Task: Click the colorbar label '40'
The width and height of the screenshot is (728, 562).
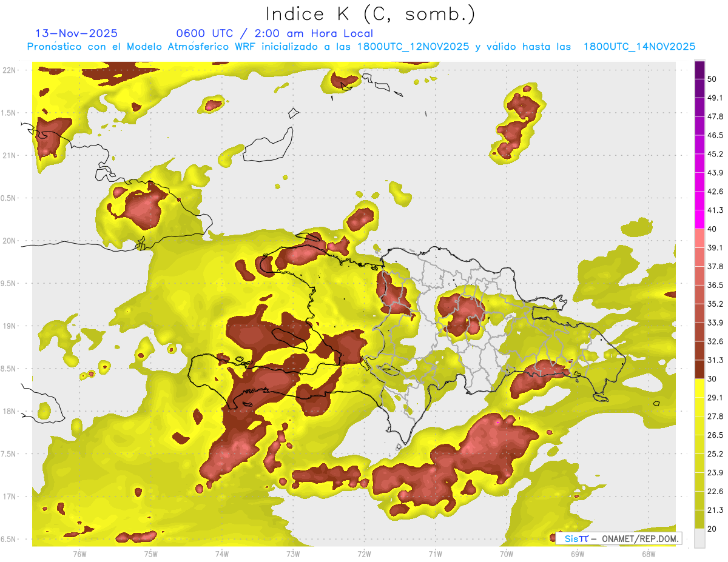Action: [712, 229]
